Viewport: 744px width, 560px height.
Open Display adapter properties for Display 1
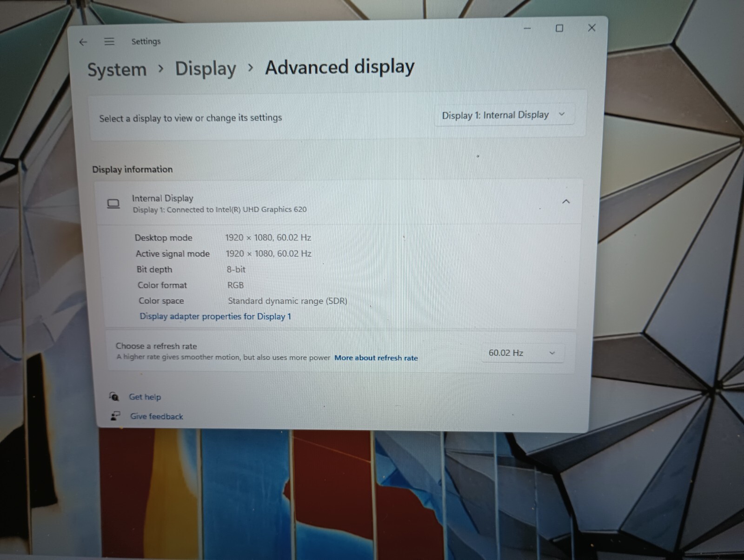pos(215,316)
